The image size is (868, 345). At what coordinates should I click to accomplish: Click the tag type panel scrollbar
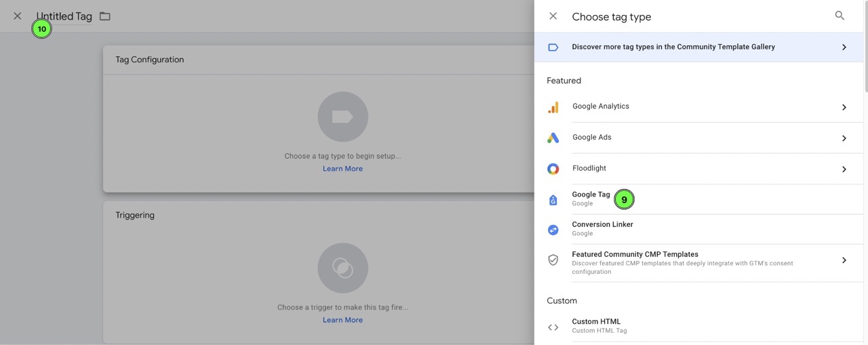pyautogui.click(x=865, y=47)
